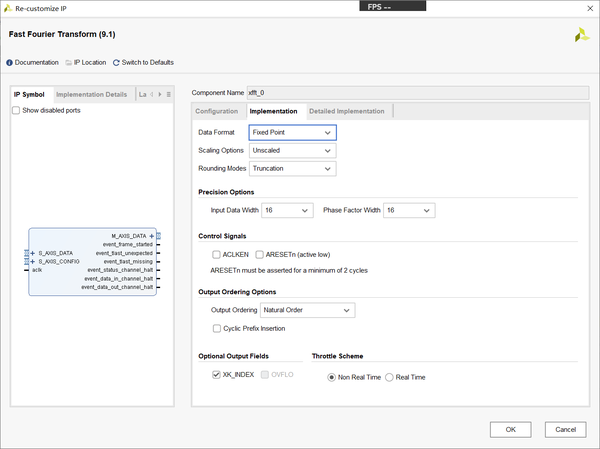The height and width of the screenshot is (449, 600).
Task: Click the Switch to Defaults refresh icon
Action: click(116, 63)
